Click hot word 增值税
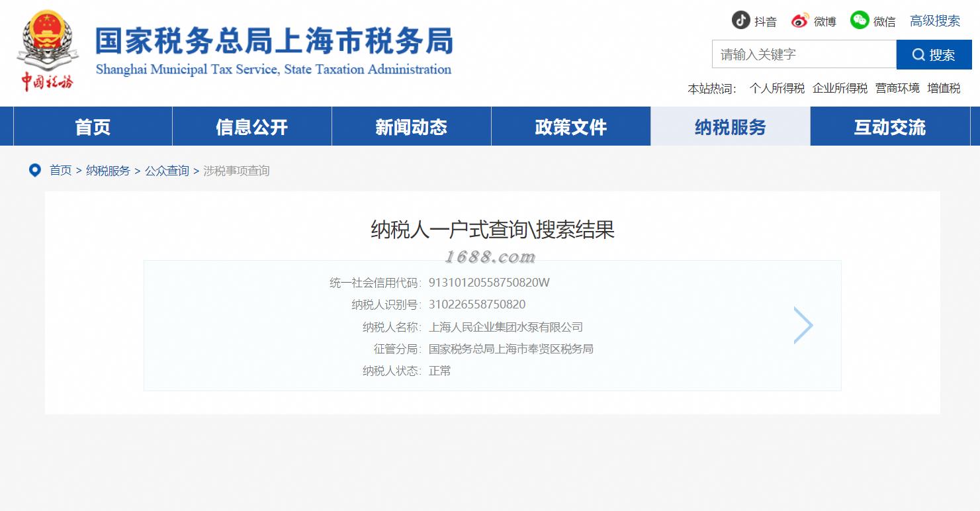Viewport: 980px width, 511px height. pyautogui.click(x=944, y=88)
